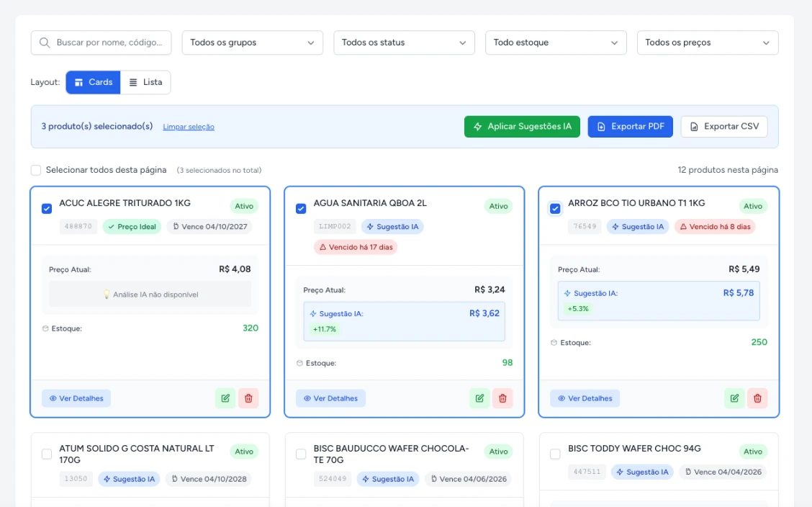Check the BISC TODDY WAFER CHOC checkbox
Image resolution: width=812 pixels, height=507 pixels.
[x=555, y=454]
